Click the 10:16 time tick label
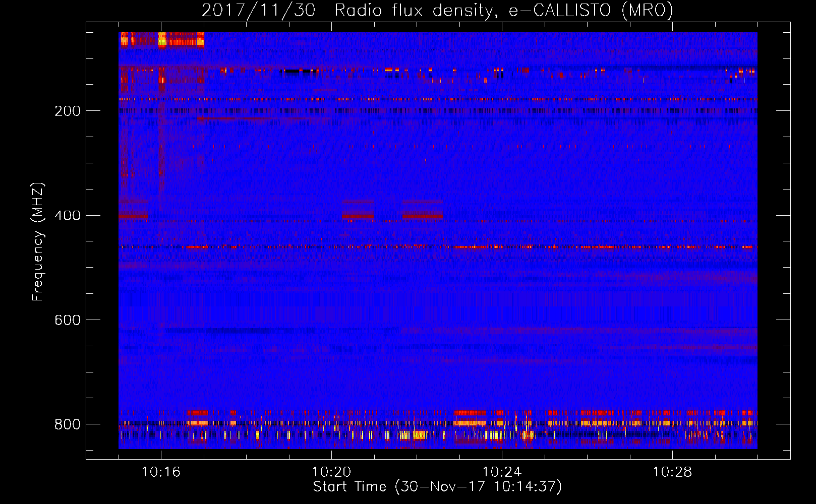The height and width of the screenshot is (504, 816). (x=161, y=472)
